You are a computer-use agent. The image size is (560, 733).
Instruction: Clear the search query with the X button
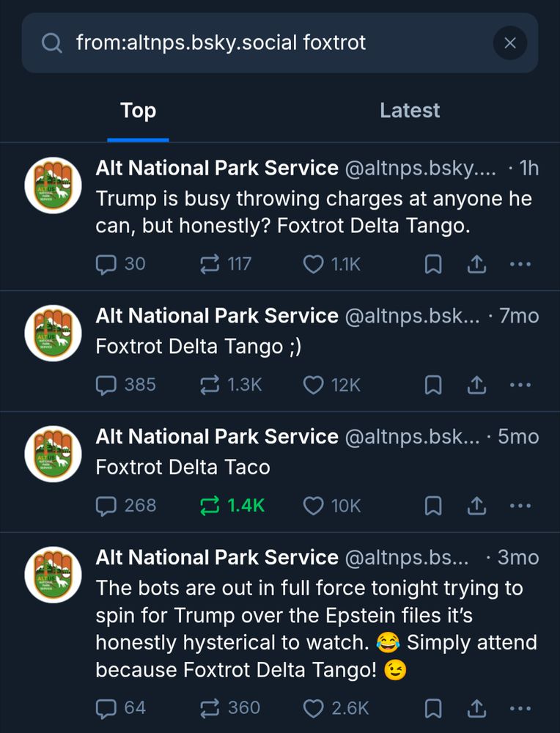(510, 43)
